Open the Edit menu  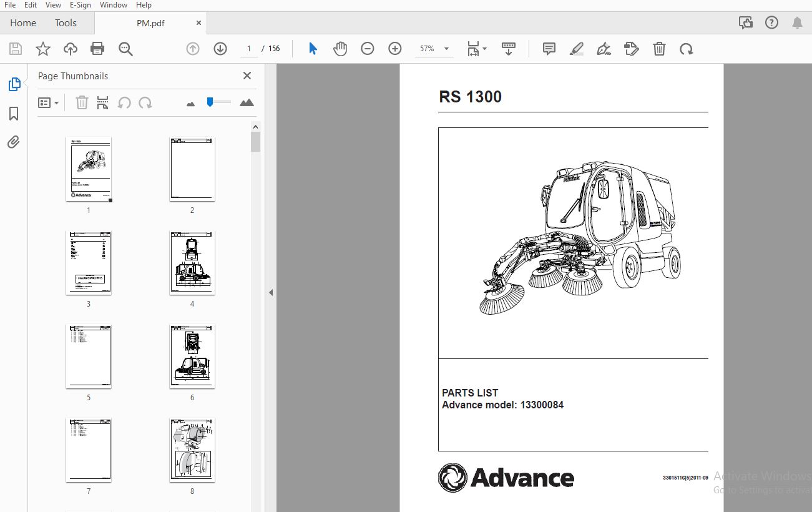click(x=31, y=4)
